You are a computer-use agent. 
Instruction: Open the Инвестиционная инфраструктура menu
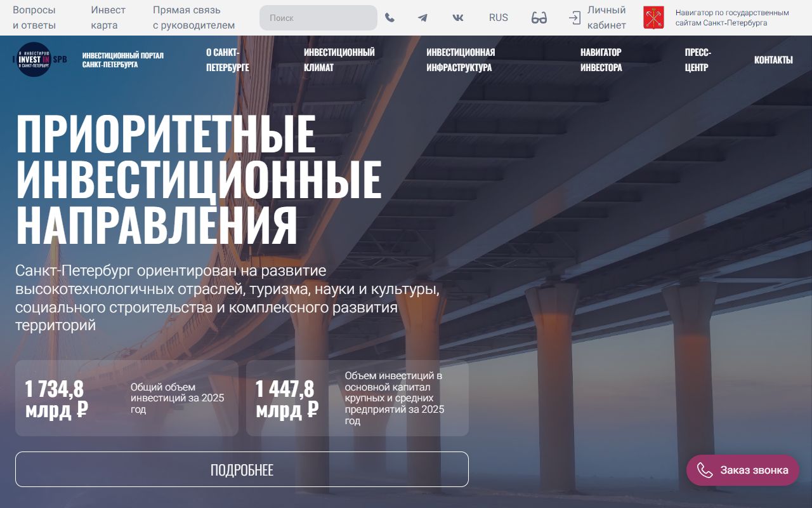(461, 60)
